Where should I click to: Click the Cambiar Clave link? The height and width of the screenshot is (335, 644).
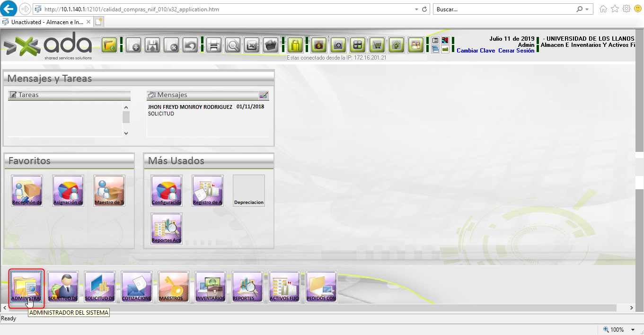(476, 51)
